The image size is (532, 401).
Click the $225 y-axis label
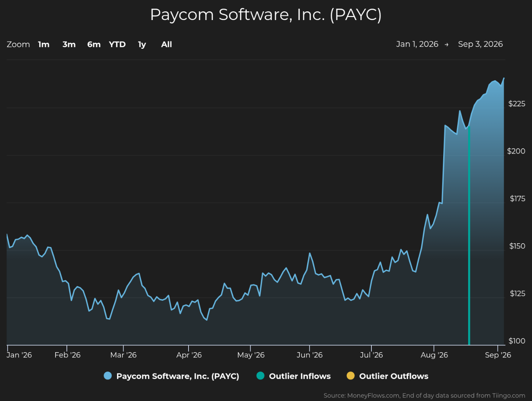pyautogui.click(x=517, y=104)
